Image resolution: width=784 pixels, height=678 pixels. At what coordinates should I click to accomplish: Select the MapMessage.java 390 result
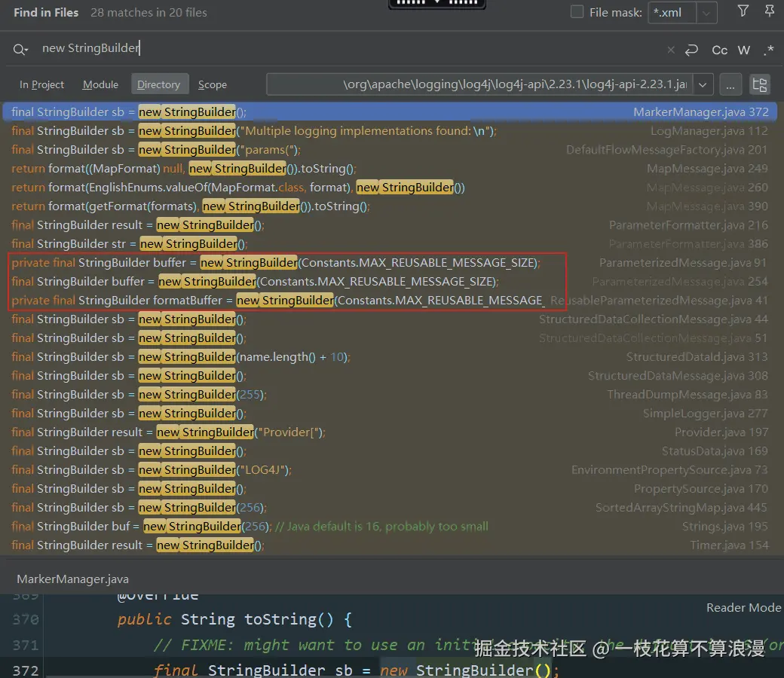[x=390, y=206]
